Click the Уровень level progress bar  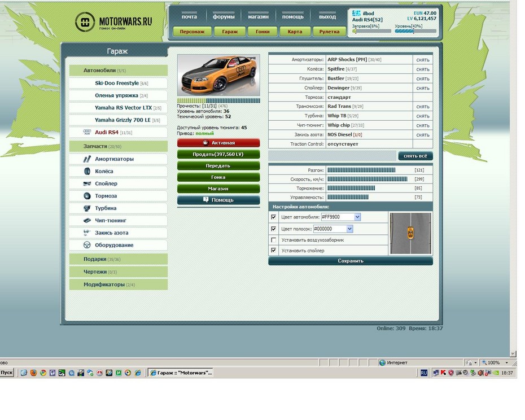(415, 31)
